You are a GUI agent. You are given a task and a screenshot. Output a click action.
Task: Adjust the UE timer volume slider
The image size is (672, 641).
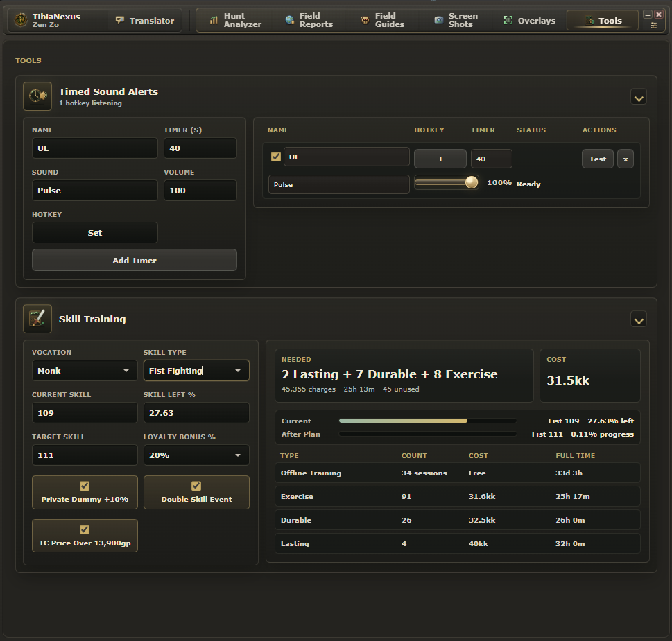click(x=447, y=182)
